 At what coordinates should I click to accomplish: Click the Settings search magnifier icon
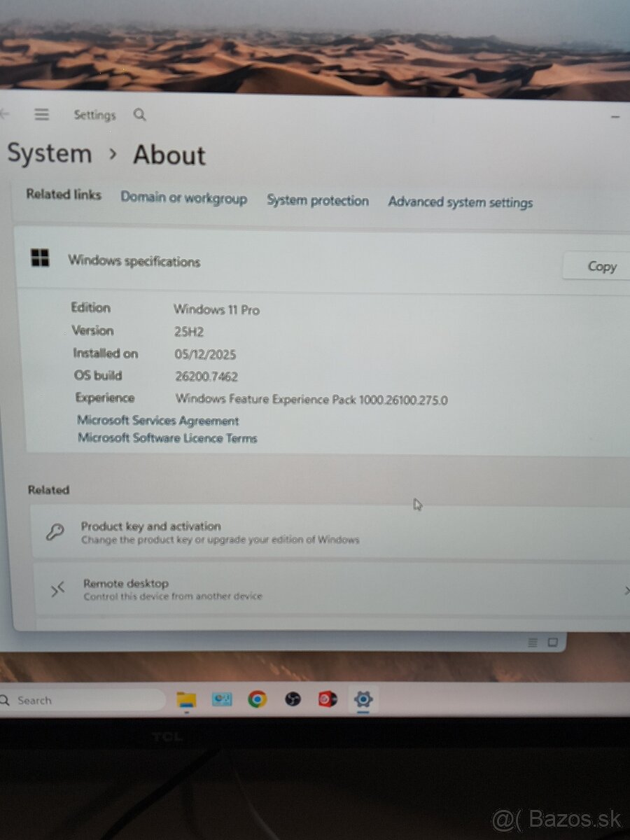tap(139, 115)
